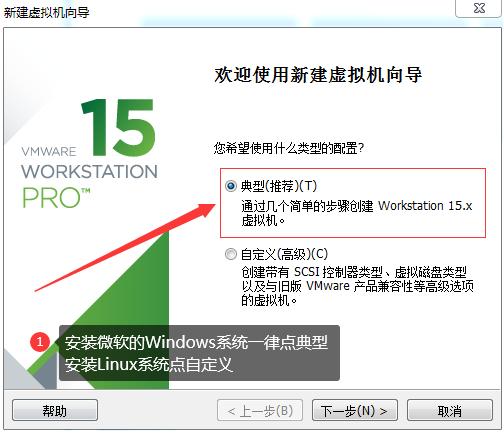The width and height of the screenshot is (503, 431).
Task: Click the 您希望使用什么类型的配置 question text
Action: [289, 148]
